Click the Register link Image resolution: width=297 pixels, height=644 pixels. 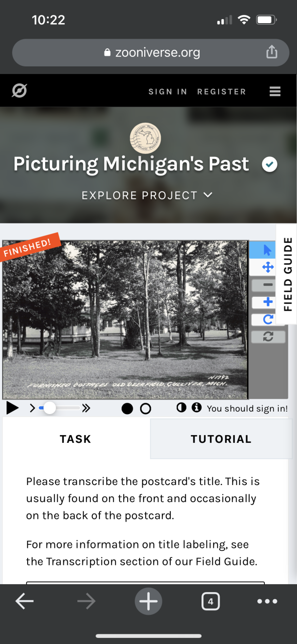222,92
